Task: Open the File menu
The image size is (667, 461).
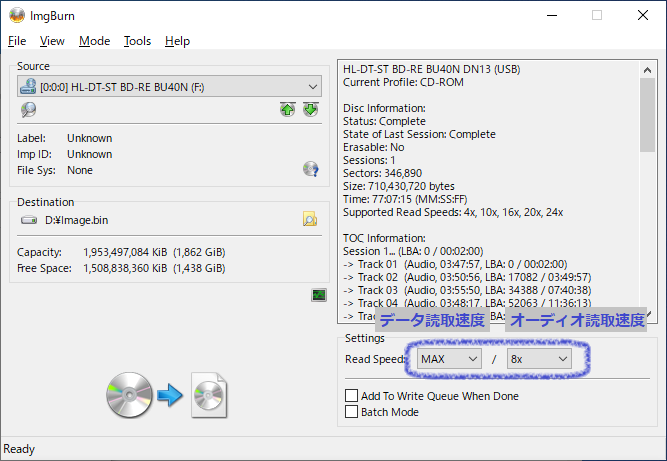Action: tap(17, 41)
